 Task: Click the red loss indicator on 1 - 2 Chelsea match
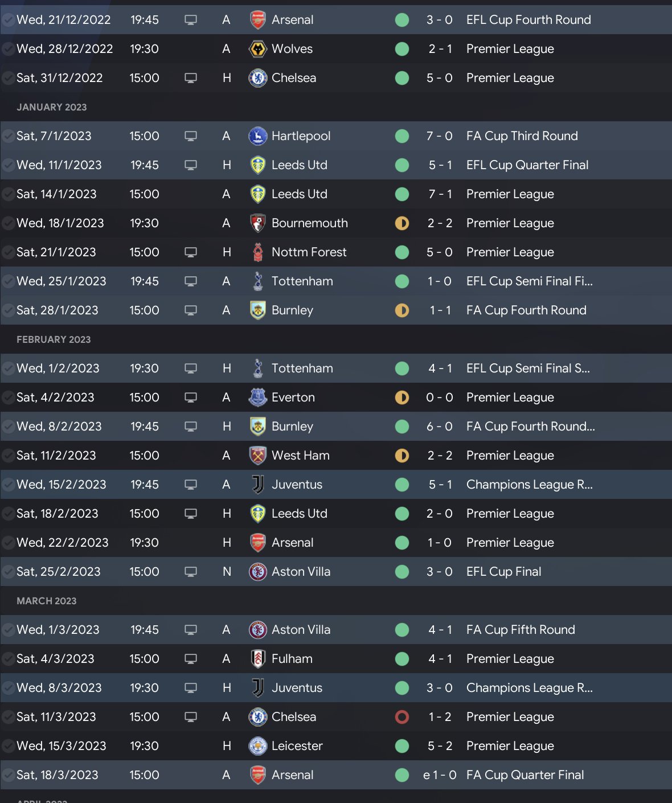tap(402, 717)
